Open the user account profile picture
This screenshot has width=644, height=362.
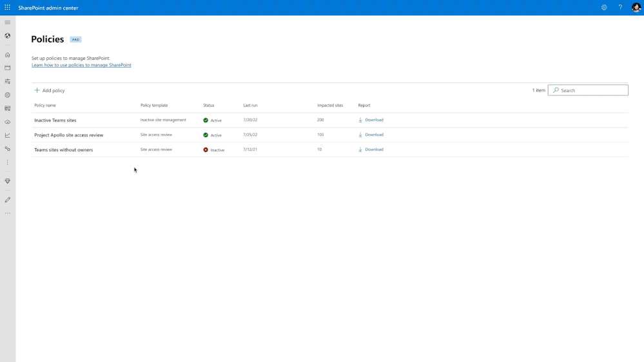pyautogui.click(x=636, y=7)
